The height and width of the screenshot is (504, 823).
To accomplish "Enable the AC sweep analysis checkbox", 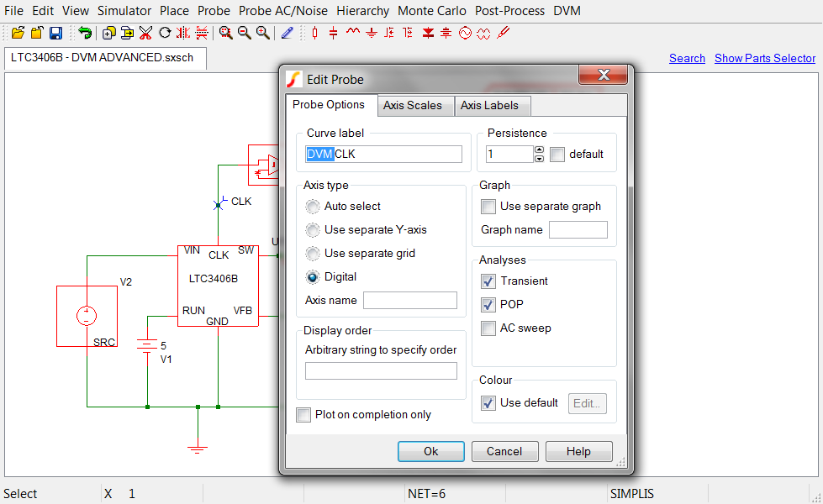I will (488, 328).
